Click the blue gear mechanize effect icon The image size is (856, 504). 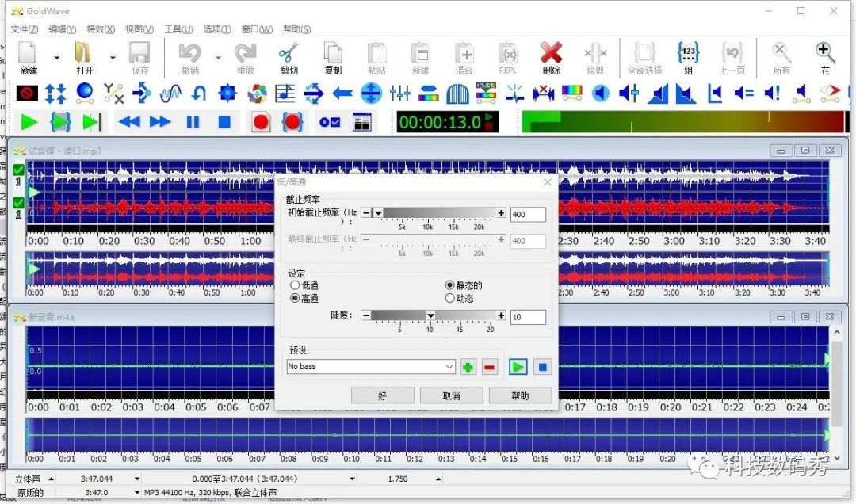227,94
